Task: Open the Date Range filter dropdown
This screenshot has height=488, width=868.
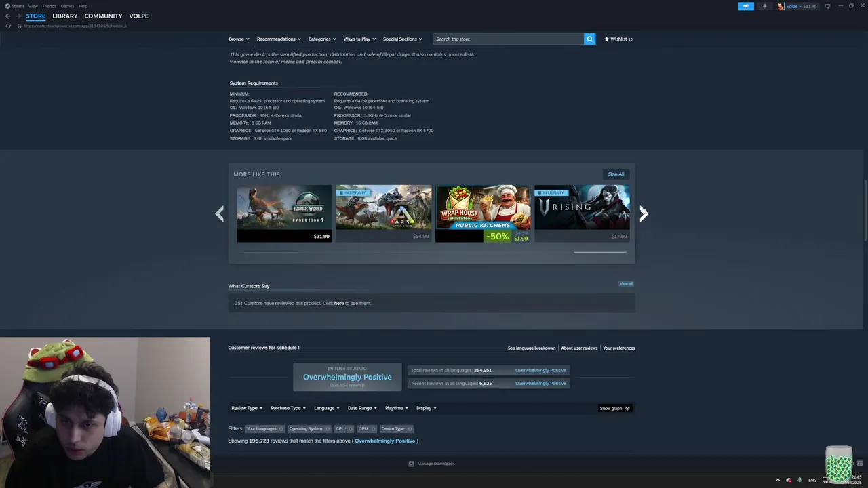Action: tap(362, 408)
